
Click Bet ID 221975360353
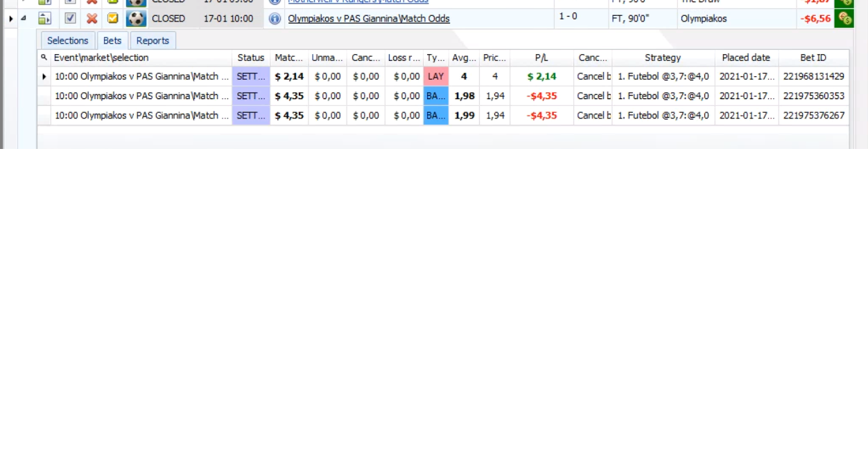[x=813, y=96]
